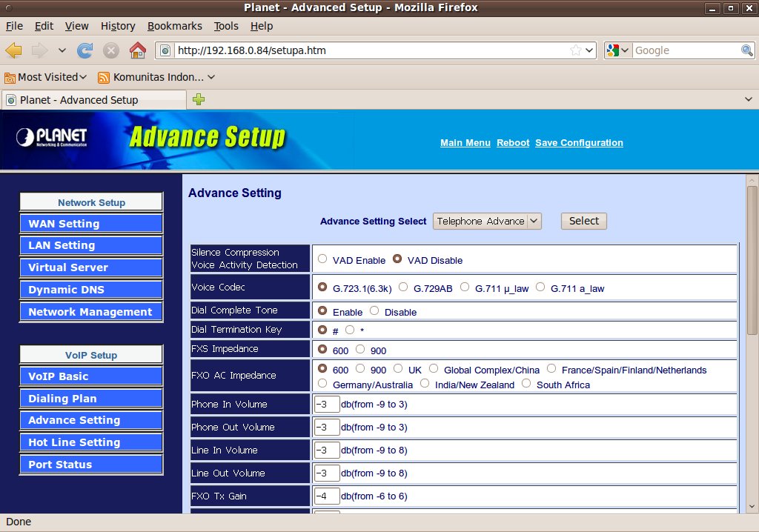Open the Advance Setting Select dropdown
The width and height of the screenshot is (759, 532).
click(x=487, y=221)
